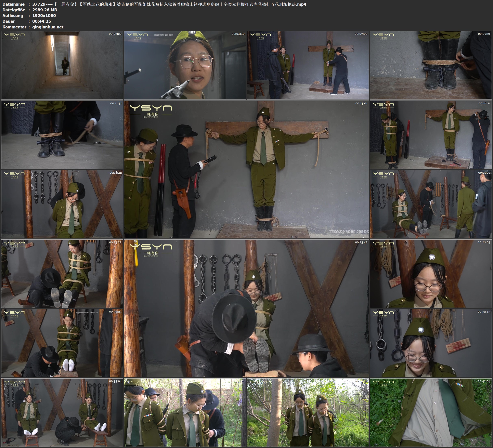Select the outdoor thumbnail at 00:42:04
Image resolution: width=493 pixels, height=448 pixels.
pos(431,412)
